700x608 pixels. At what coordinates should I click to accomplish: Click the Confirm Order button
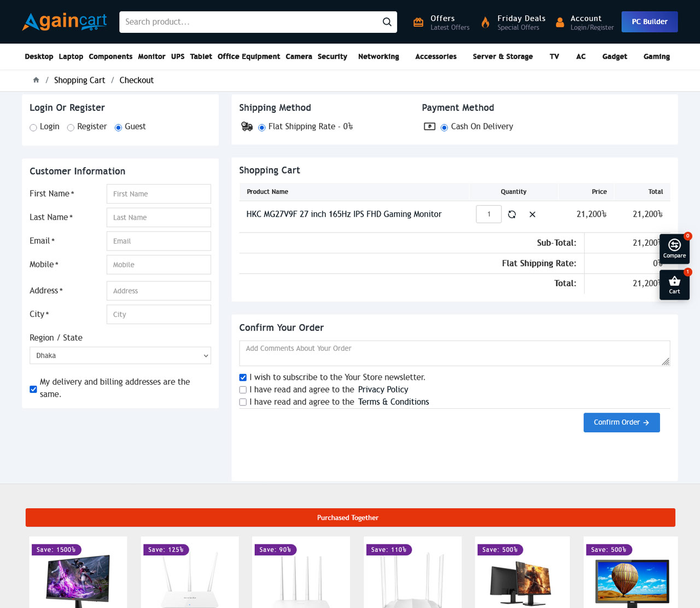[x=621, y=422]
